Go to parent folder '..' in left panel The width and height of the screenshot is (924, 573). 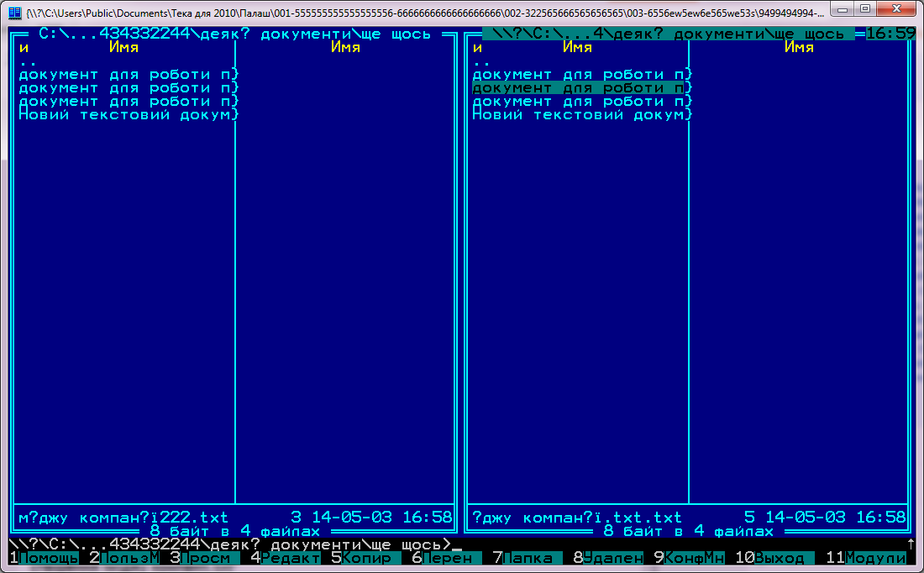click(27, 61)
